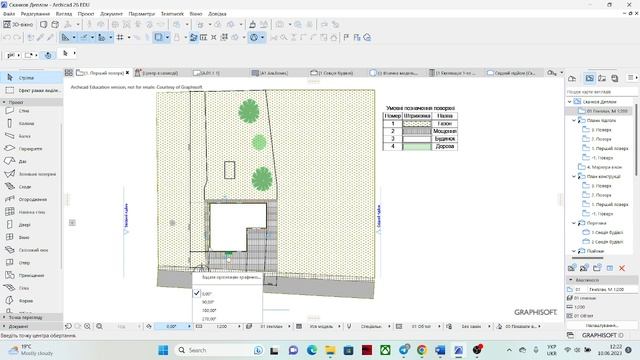This screenshot has height=360, width=640.
Task: Toggle the highlighted globe button in toolbar
Action: [254, 38]
